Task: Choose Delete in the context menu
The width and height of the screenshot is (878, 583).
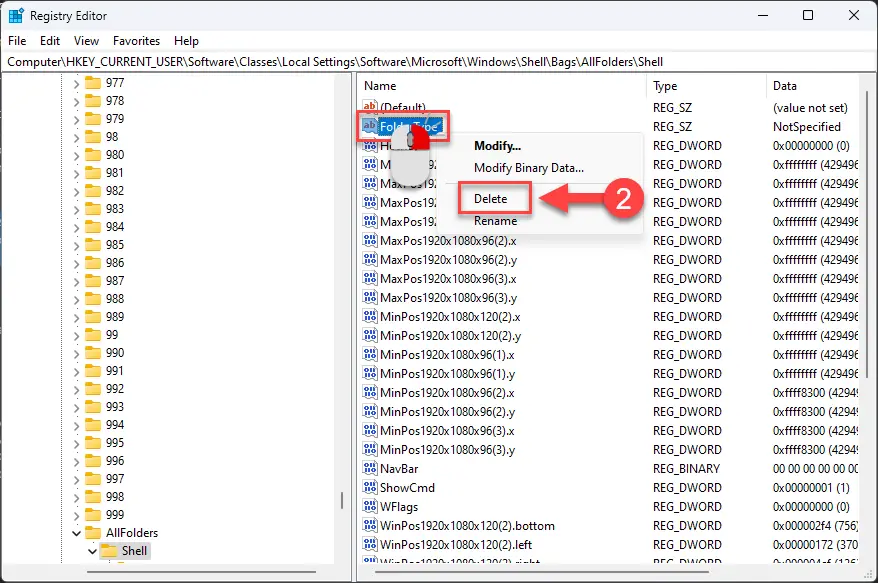Action: tap(491, 199)
